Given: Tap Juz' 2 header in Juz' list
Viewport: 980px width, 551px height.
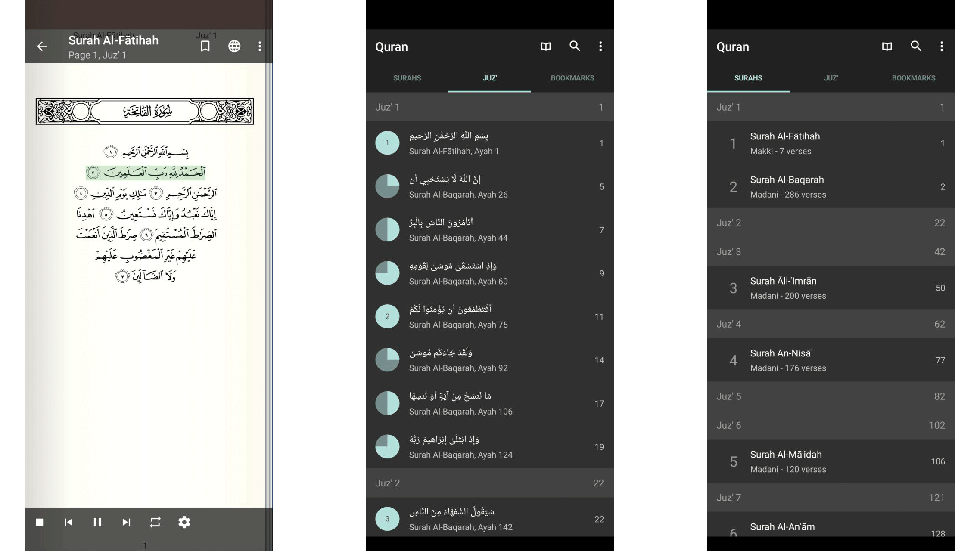Looking at the screenshot, I should pos(490,483).
